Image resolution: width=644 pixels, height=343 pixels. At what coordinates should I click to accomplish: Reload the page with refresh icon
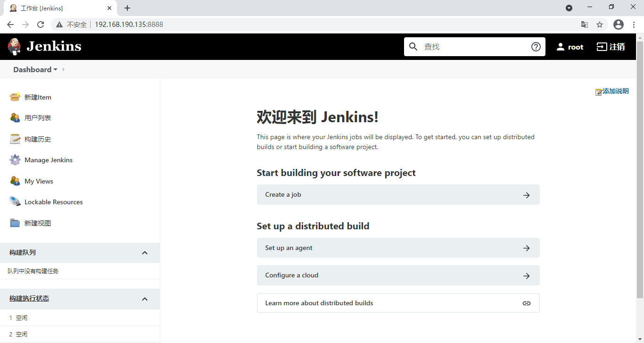click(41, 25)
